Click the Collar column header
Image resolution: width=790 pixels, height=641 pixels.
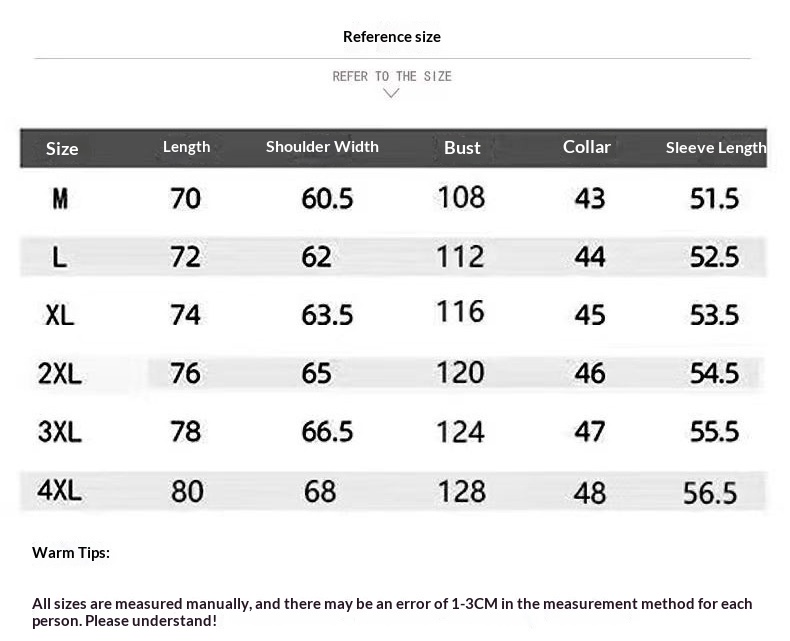click(587, 147)
